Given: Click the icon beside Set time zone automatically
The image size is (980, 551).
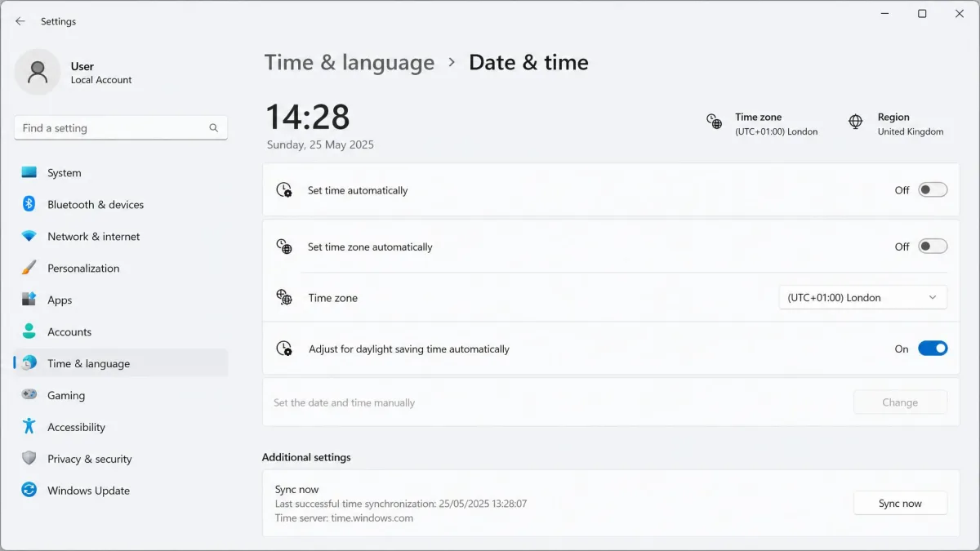Looking at the screenshot, I should [284, 247].
